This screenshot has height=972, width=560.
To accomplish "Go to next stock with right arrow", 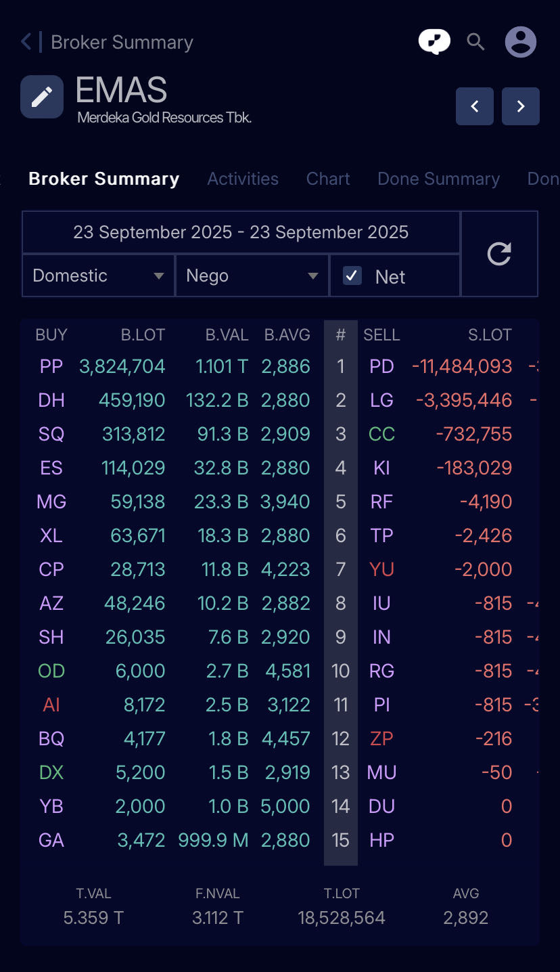I will pyautogui.click(x=521, y=106).
